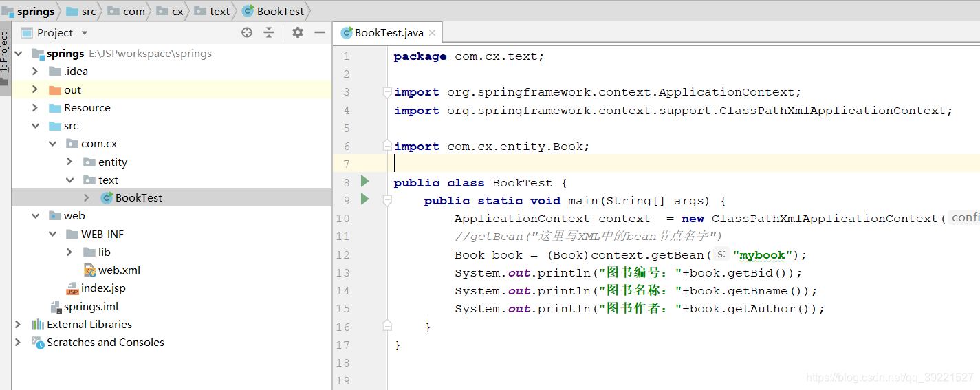Hide the Project panel with minus icon
The width and height of the screenshot is (980, 390).
319,32
